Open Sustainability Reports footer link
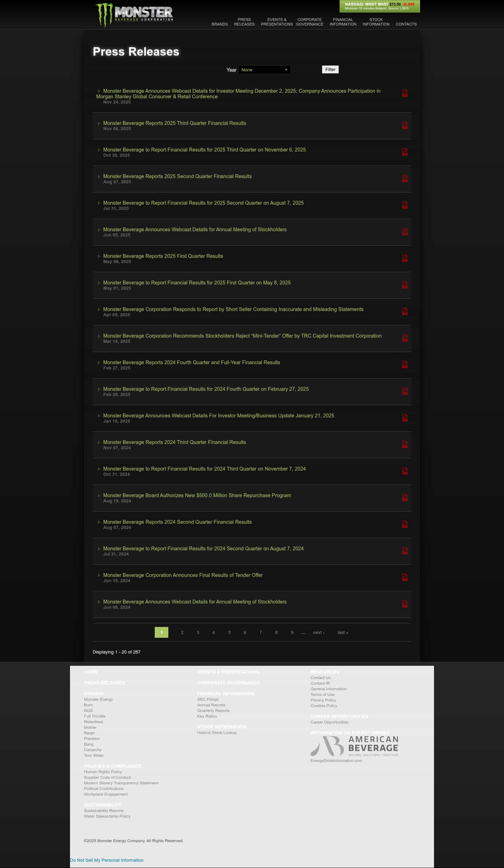 [104, 811]
